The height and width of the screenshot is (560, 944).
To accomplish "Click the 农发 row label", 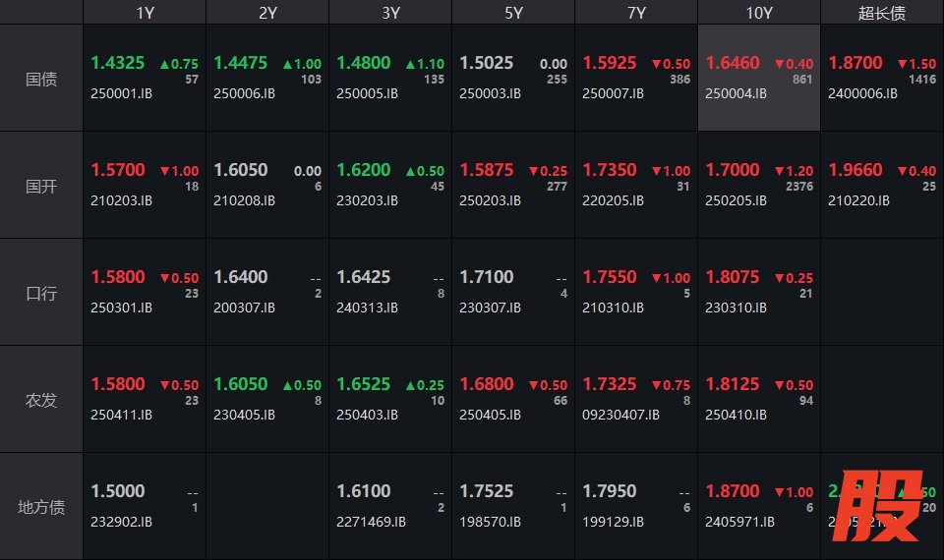I will pos(41,400).
